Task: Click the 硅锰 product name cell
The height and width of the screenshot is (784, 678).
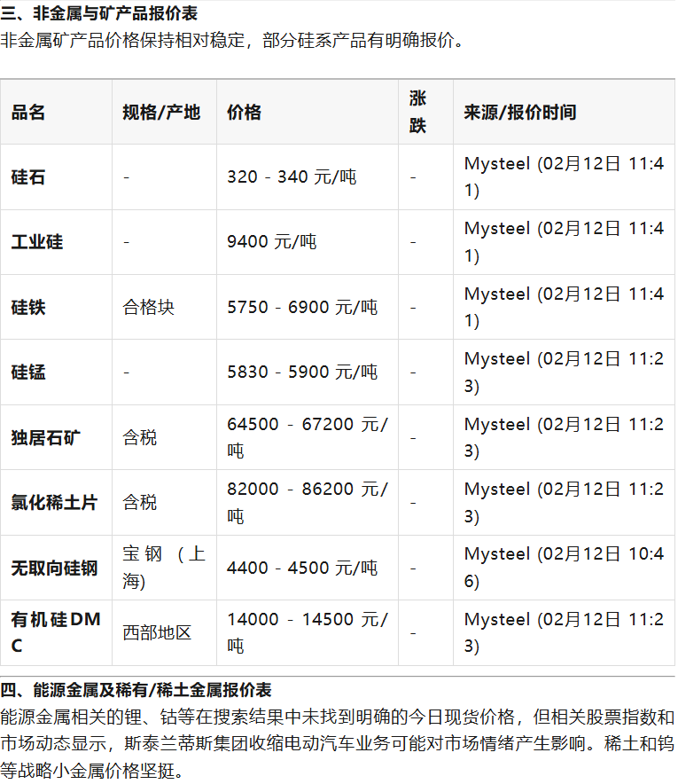Action: coord(28,372)
